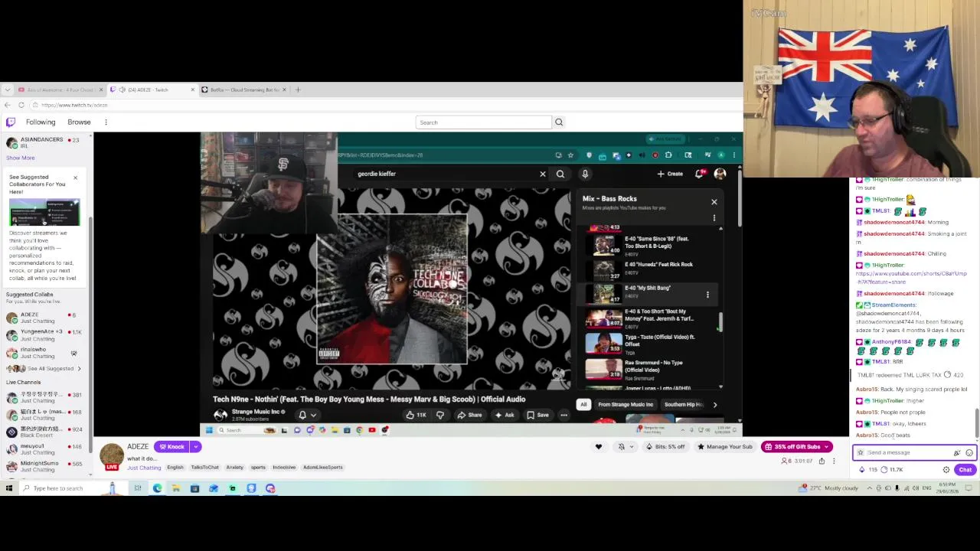The height and width of the screenshot is (551, 980).
Task: Open the suggested collaborators preview image
Action: pyautogui.click(x=44, y=212)
